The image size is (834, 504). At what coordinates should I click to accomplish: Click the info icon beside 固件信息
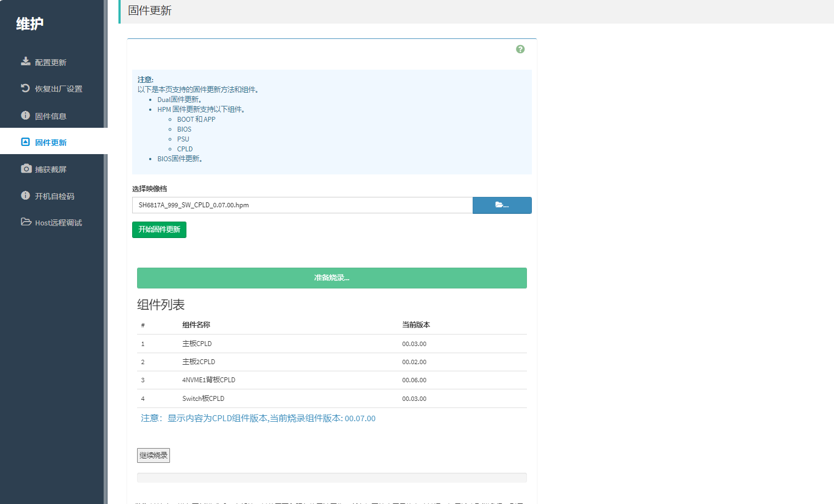25,115
